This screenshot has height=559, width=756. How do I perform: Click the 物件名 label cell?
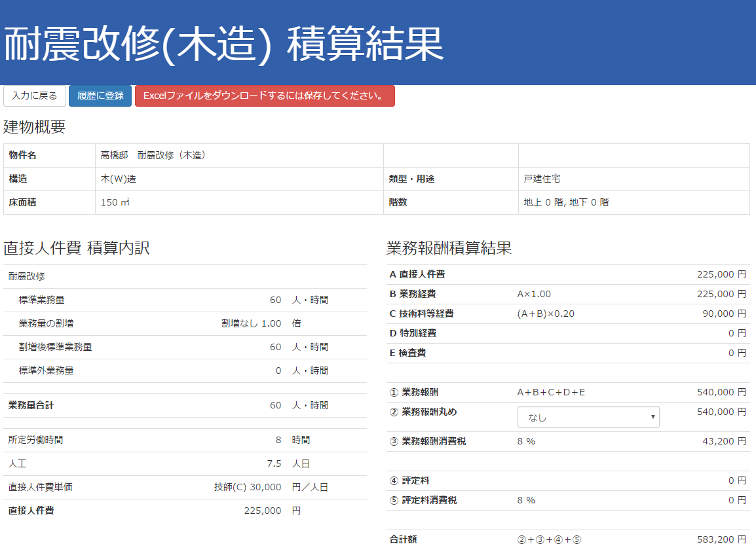click(x=49, y=155)
